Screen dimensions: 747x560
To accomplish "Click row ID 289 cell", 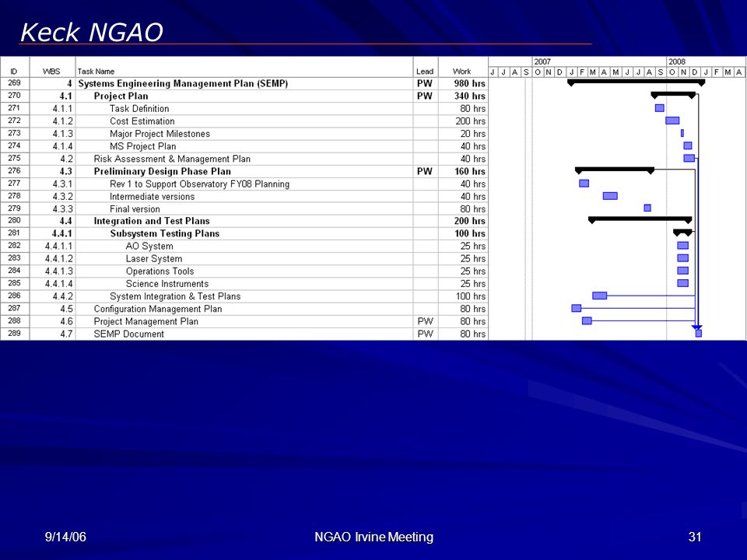I will click(14, 333).
